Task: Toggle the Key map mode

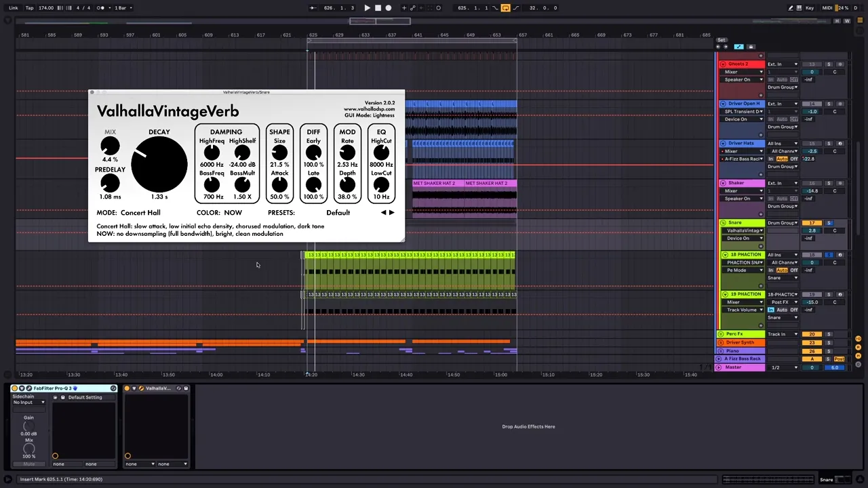Action: pyautogui.click(x=810, y=8)
